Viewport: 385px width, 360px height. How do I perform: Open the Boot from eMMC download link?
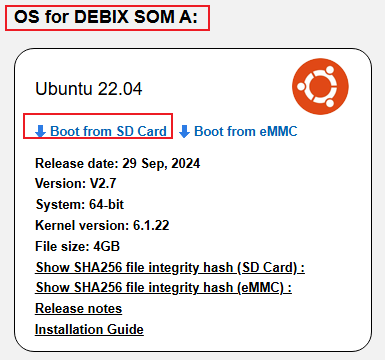(x=246, y=131)
